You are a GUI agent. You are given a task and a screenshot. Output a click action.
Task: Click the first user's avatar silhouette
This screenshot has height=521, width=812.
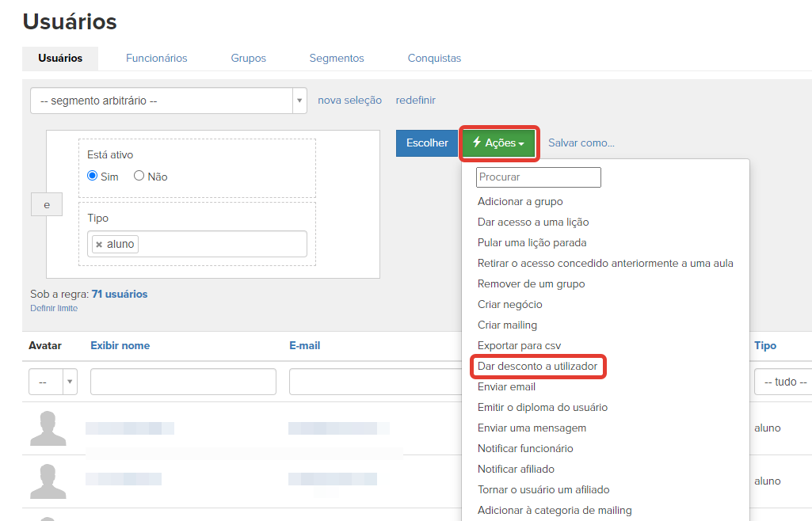point(48,428)
